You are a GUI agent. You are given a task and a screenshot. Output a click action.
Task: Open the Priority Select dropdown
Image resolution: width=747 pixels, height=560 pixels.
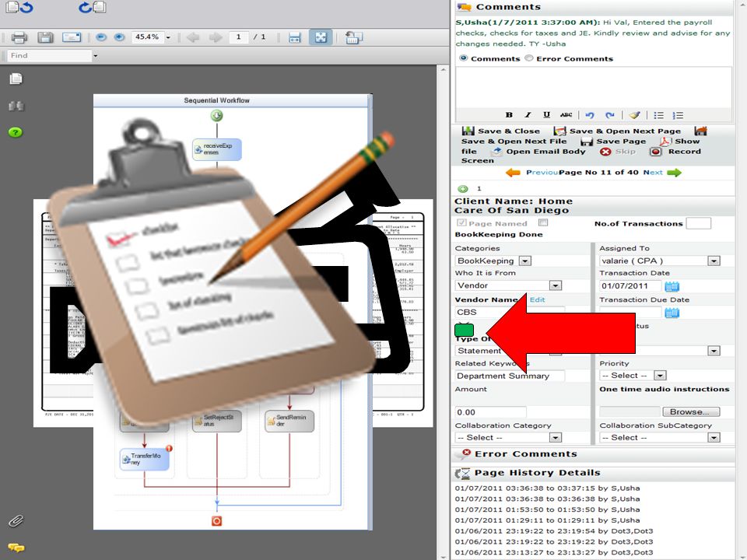(660, 376)
